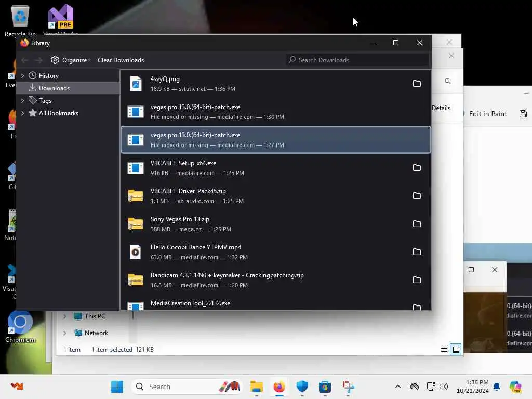Viewport: 532px width, 399px height.
Task: Click the Details button in File Explorer
Action: click(441, 108)
